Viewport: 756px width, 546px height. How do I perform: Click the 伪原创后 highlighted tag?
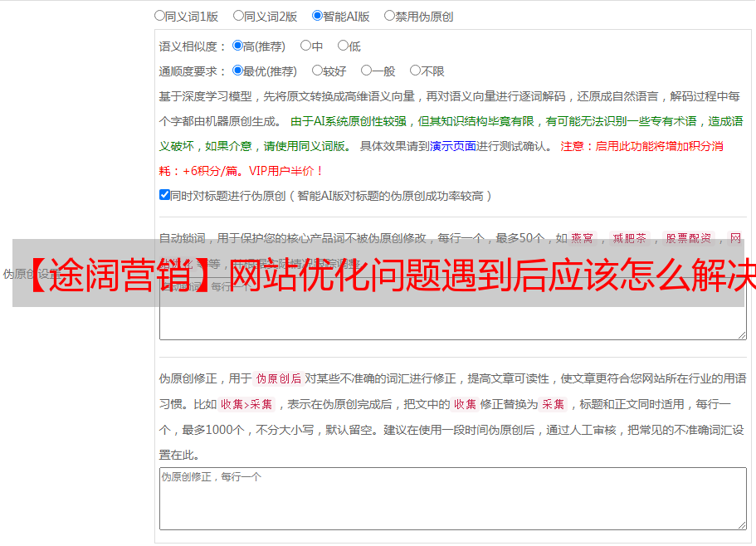(279, 378)
